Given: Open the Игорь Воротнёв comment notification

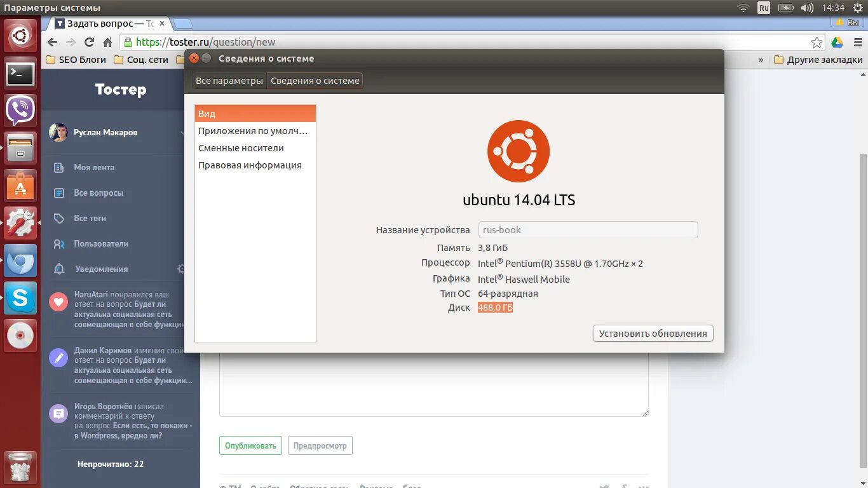Looking at the screenshot, I should (x=121, y=421).
